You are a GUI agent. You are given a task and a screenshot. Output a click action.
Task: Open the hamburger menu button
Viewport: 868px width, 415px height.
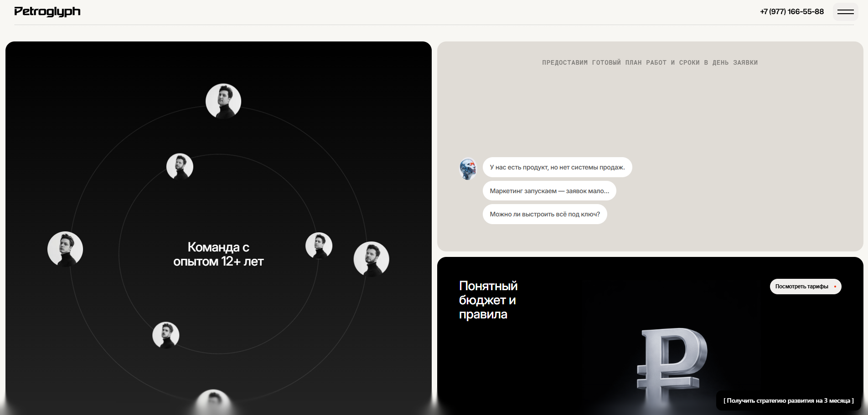pos(845,12)
